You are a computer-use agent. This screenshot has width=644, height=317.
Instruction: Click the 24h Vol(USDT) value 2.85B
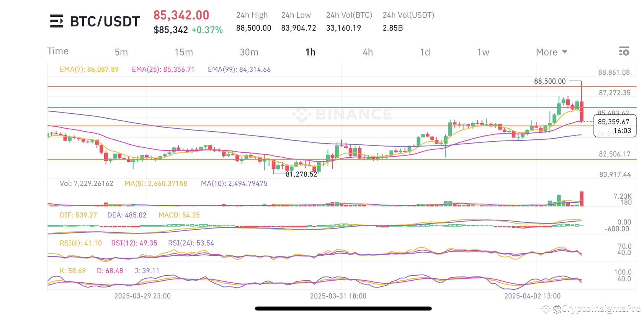pyautogui.click(x=393, y=28)
